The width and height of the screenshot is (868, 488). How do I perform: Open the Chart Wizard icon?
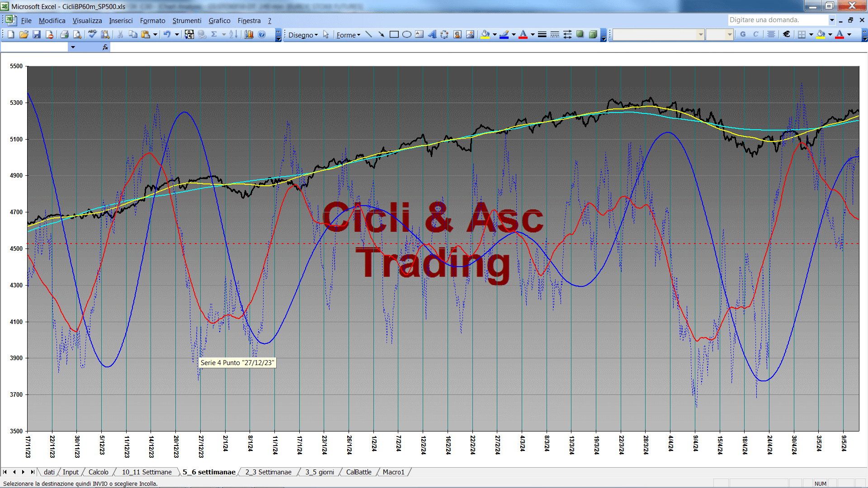pyautogui.click(x=249, y=34)
